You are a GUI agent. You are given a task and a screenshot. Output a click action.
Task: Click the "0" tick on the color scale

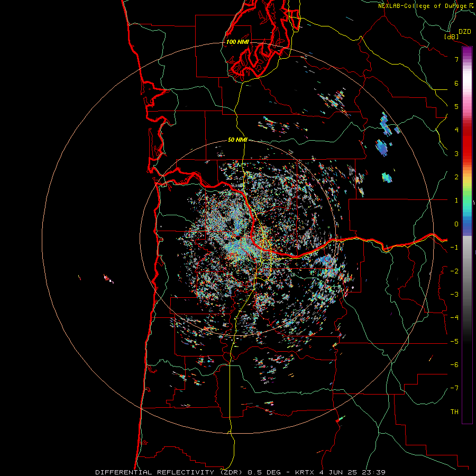(456, 224)
